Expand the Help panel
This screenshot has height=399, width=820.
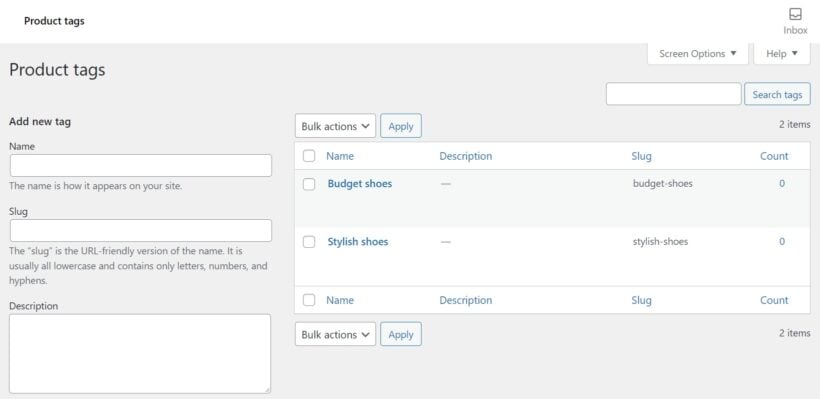(x=782, y=54)
